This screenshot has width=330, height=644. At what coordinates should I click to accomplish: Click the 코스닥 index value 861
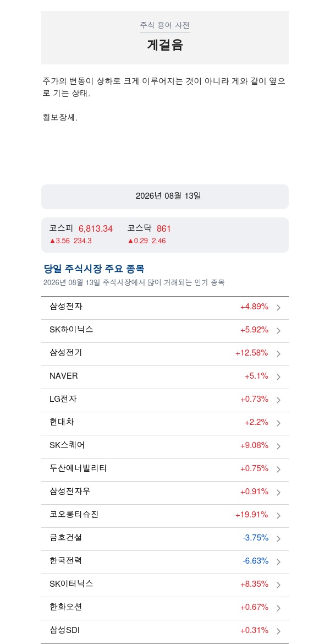click(x=164, y=229)
